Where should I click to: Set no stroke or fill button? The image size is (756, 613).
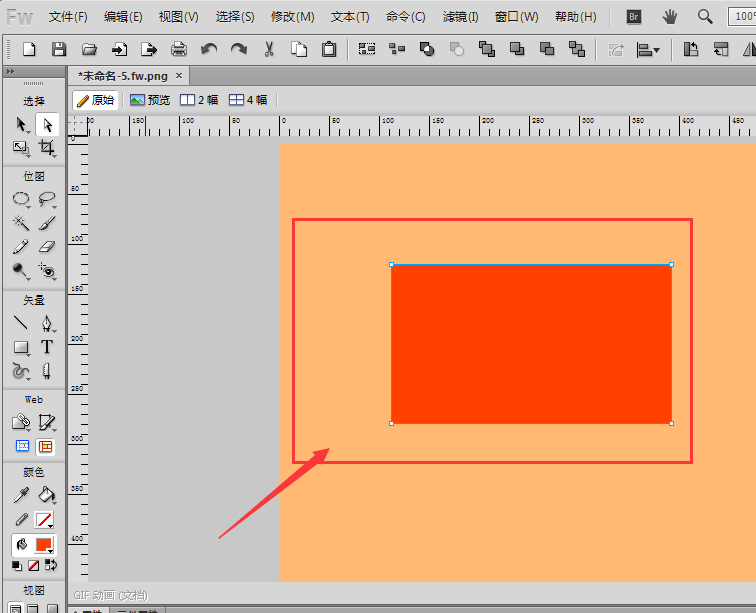tap(33, 565)
